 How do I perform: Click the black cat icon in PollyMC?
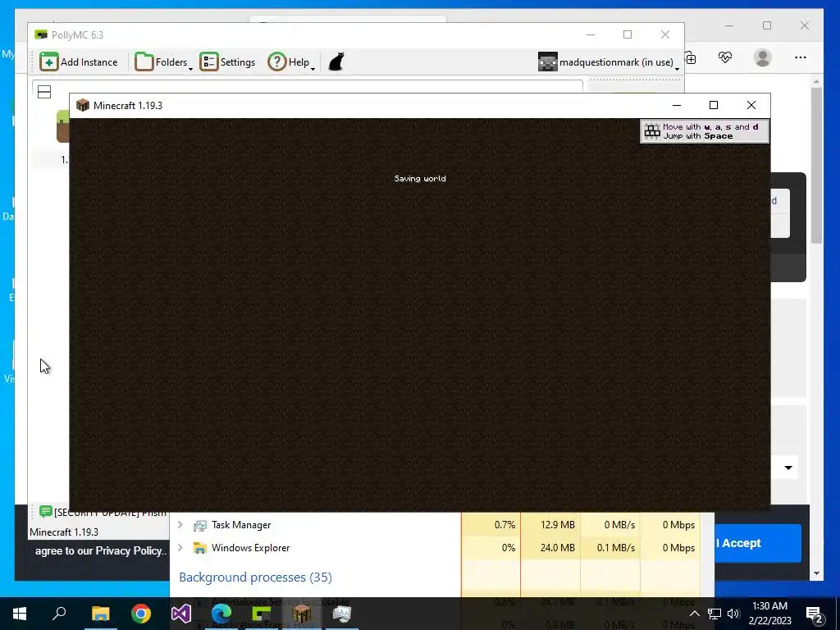(x=336, y=62)
